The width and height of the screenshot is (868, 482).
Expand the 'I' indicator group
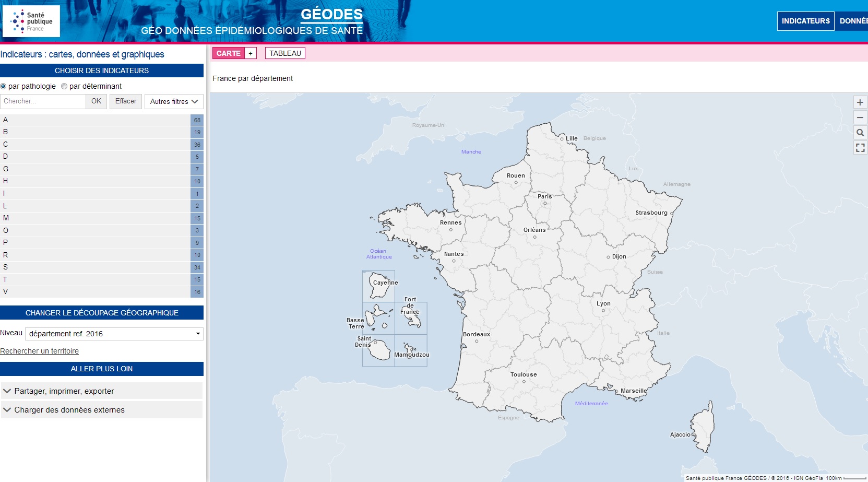point(102,193)
